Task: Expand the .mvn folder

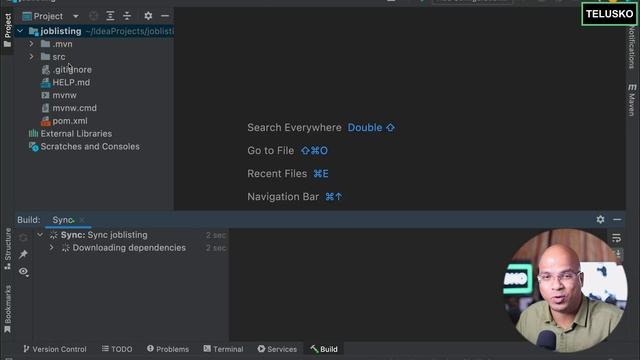Action: click(31, 44)
